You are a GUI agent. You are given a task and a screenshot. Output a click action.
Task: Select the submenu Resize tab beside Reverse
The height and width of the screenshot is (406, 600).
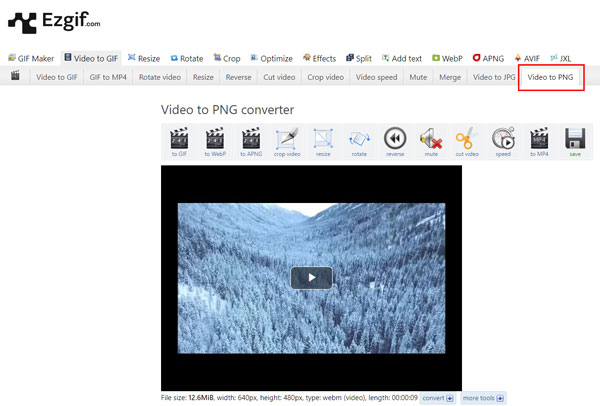coord(203,77)
